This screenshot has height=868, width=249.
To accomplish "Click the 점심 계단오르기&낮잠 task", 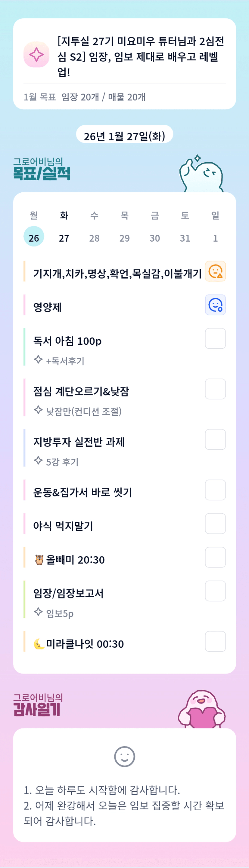I will click(81, 392).
